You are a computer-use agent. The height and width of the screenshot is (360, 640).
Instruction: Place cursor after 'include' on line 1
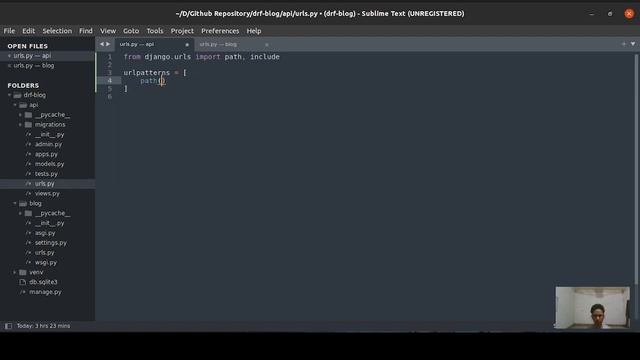pos(280,57)
